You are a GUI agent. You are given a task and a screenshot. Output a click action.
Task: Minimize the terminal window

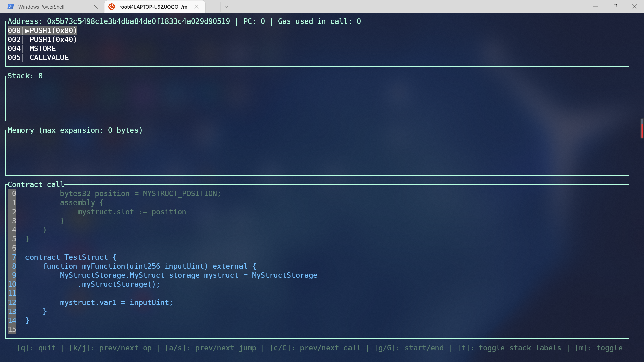click(x=596, y=6)
